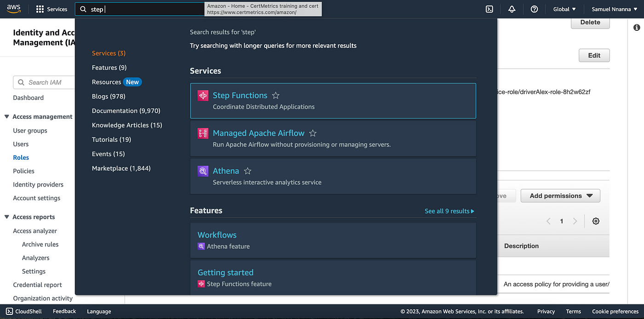
Task: Click the info circle icon at right edge
Action: pyautogui.click(x=637, y=28)
